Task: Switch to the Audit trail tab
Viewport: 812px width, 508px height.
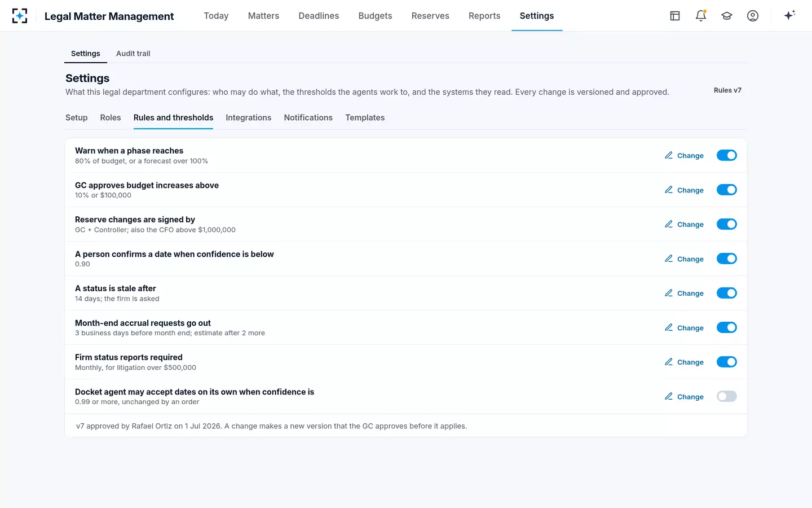Action: coord(133,54)
